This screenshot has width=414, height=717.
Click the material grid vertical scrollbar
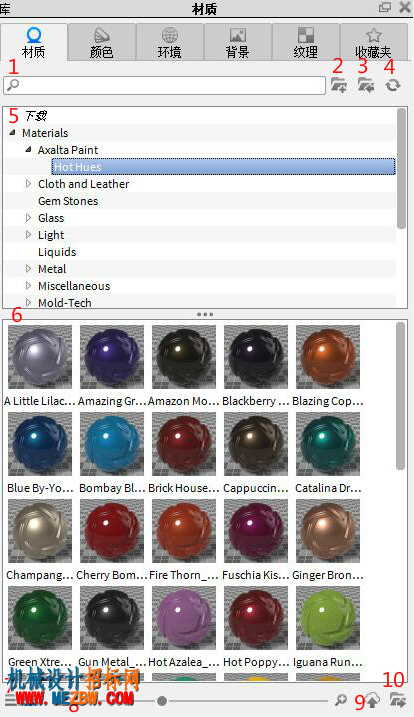tap(400, 396)
